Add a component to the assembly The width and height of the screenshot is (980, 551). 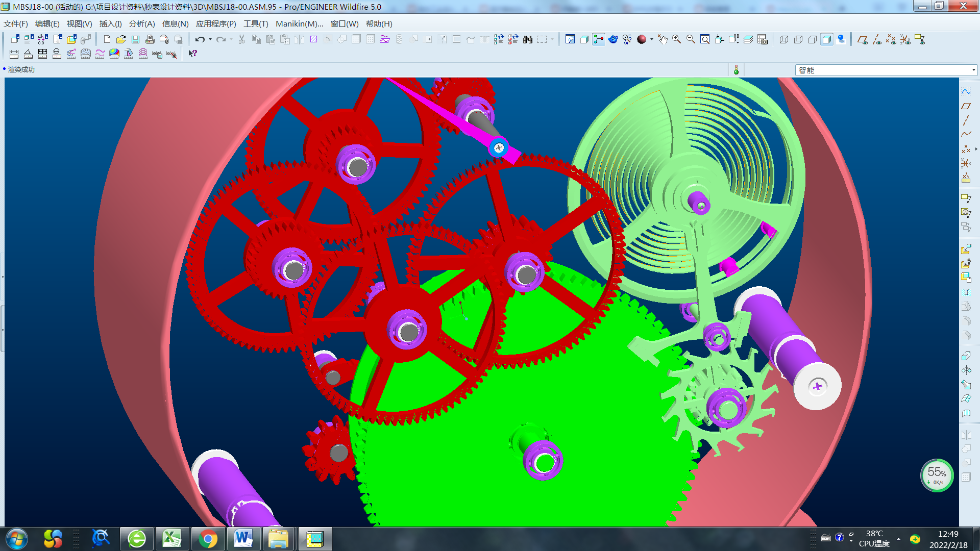(966, 249)
